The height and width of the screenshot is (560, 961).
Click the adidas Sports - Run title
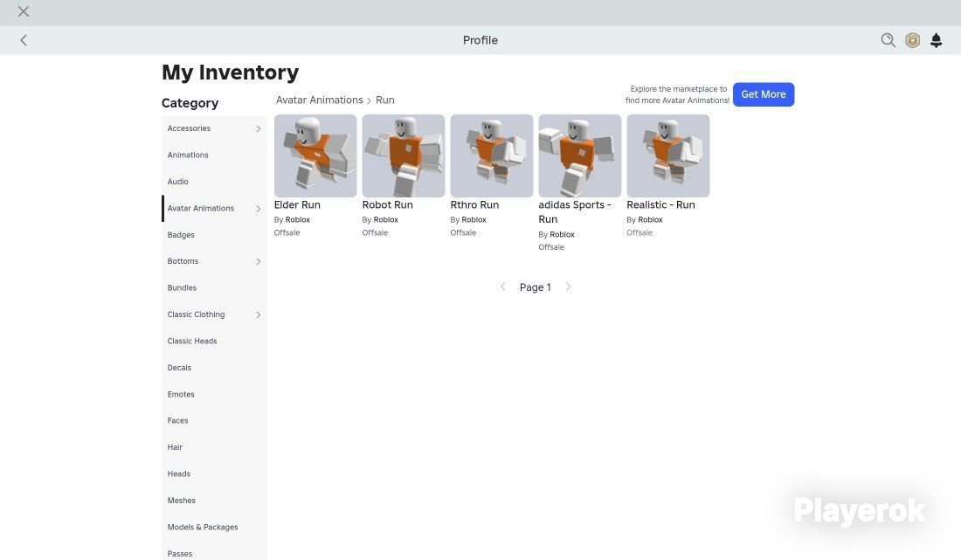coord(575,212)
